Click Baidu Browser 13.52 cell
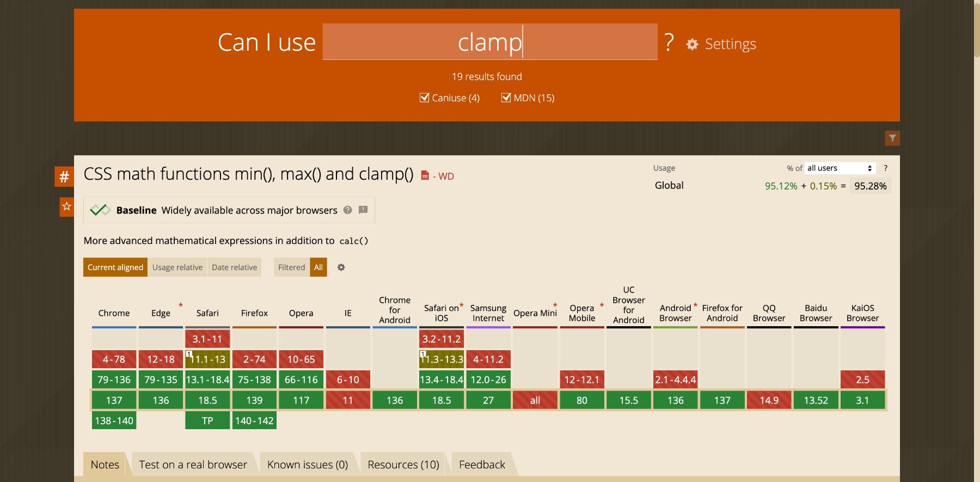980x482 pixels. [816, 400]
